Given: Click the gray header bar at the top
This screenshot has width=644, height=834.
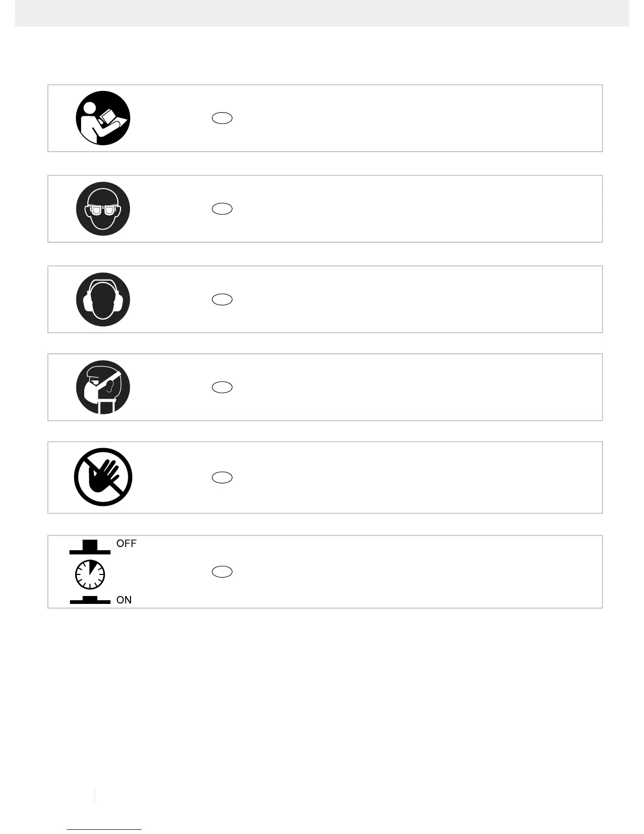Looking at the screenshot, I should click(321, 13).
